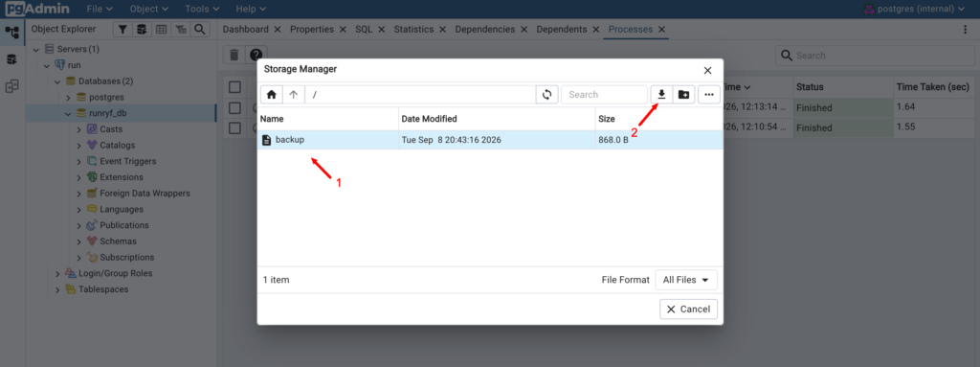The image size is (980, 367).
Task: Click the Search objects magnifier icon
Action: pyautogui.click(x=199, y=29)
